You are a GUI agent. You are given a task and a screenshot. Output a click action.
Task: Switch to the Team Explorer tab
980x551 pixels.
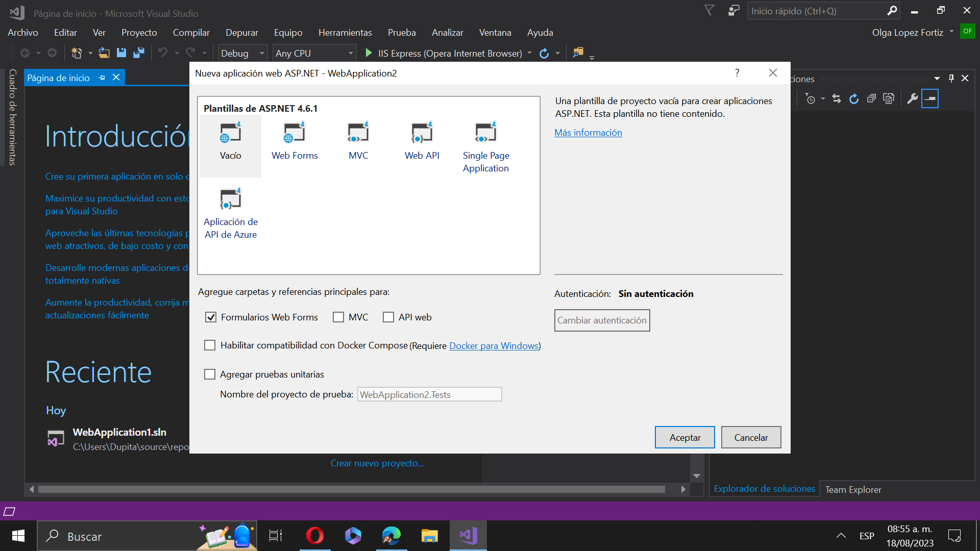point(853,490)
